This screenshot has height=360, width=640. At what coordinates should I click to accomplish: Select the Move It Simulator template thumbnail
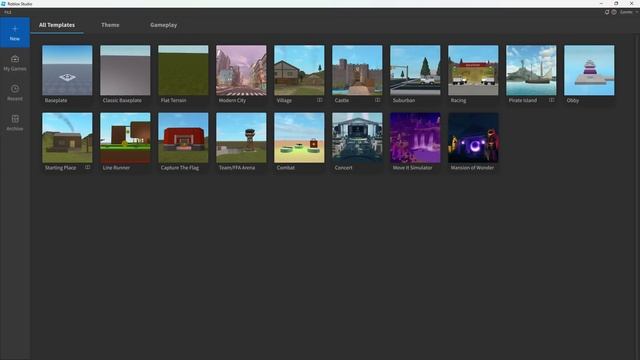(x=415, y=138)
